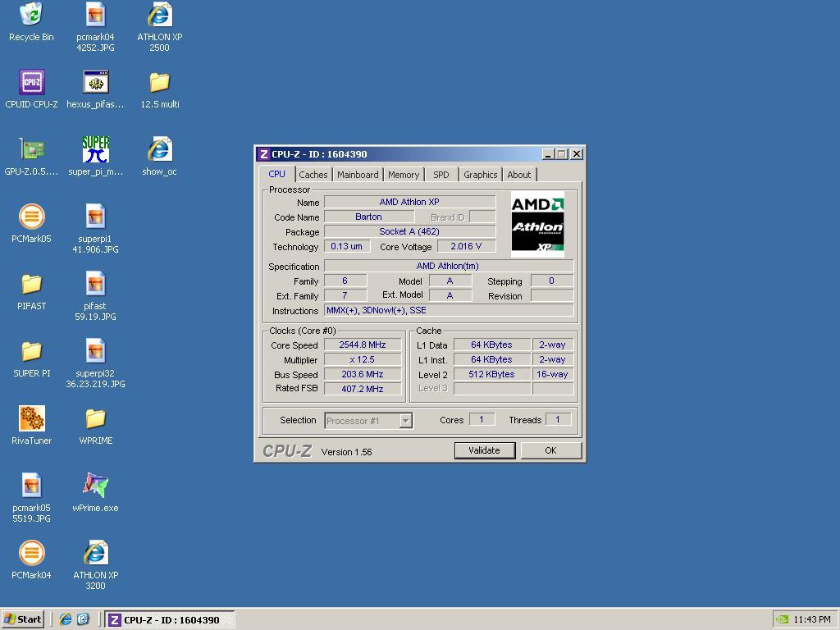Click the taskbar clock 11:43 PM
Viewport: 840px width, 630px height.
[811, 620]
